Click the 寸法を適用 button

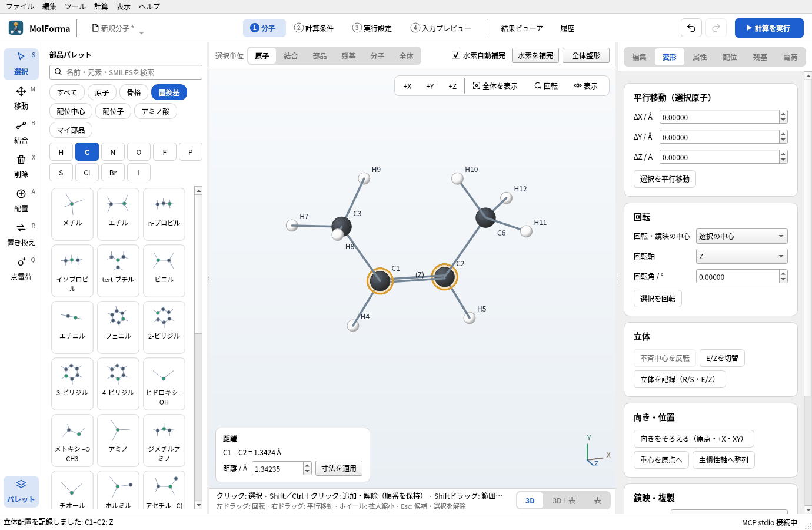coord(339,468)
